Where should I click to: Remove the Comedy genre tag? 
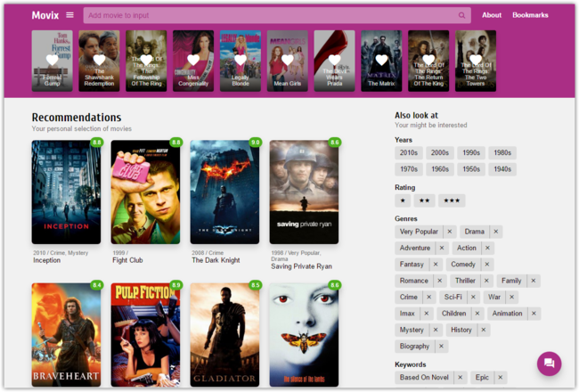(487, 265)
